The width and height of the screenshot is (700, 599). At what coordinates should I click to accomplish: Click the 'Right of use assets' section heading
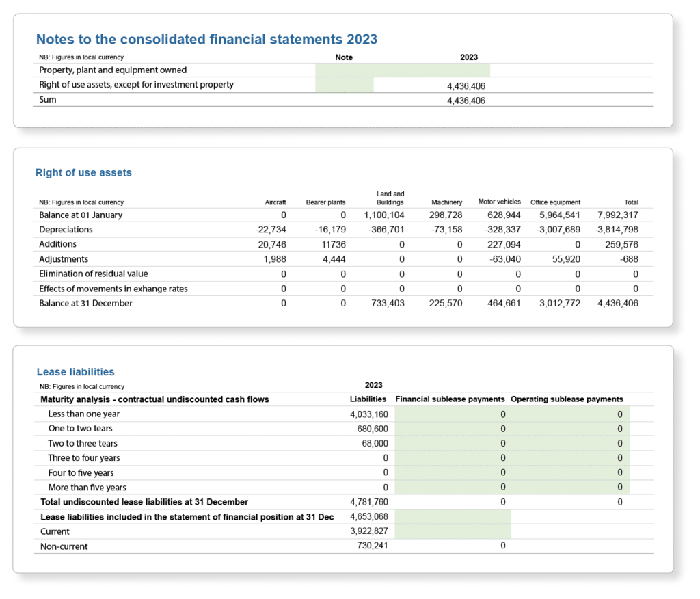click(83, 173)
